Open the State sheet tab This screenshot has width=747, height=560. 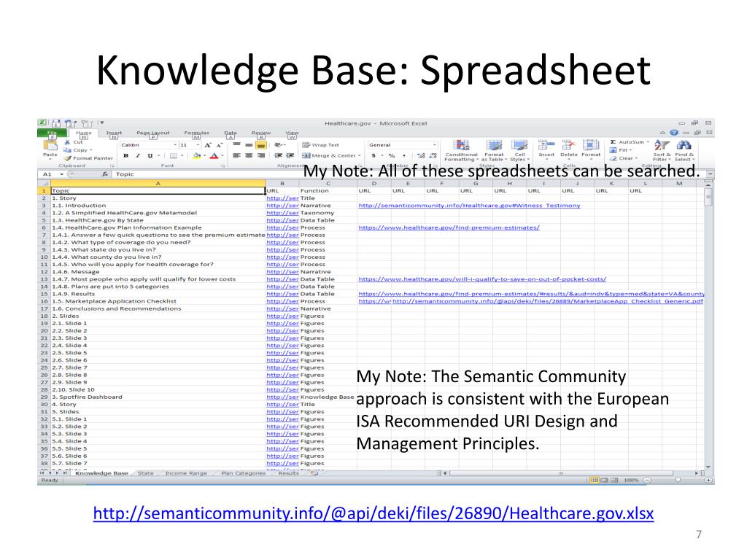click(145, 473)
